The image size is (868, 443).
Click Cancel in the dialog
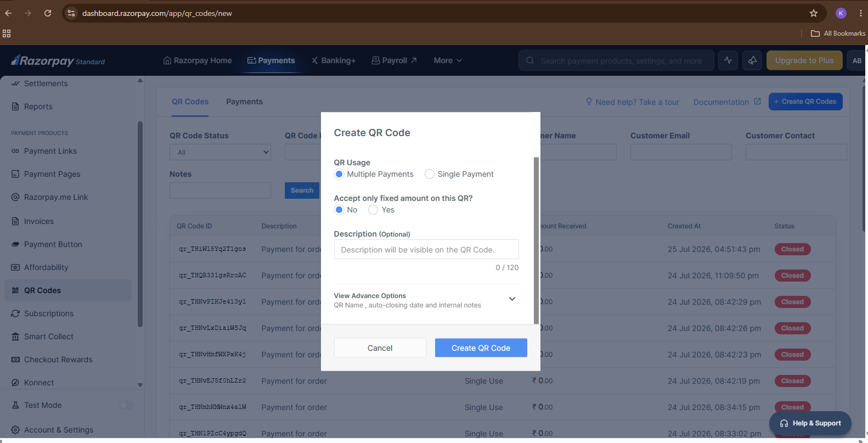tap(380, 348)
